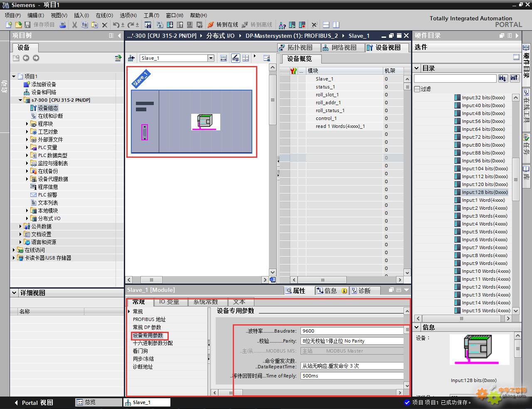Expand the 分布式 I/O tree node
Viewport: 532px width, 409px height.
point(27,218)
